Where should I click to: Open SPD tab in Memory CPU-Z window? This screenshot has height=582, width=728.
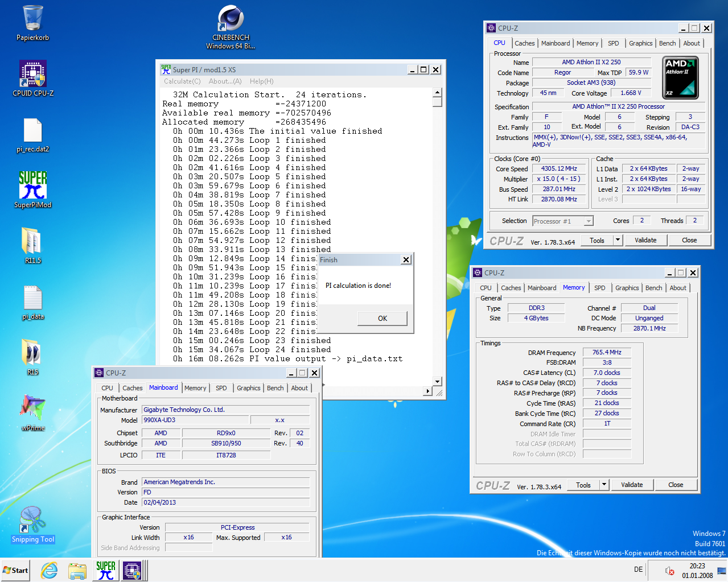[600, 288]
